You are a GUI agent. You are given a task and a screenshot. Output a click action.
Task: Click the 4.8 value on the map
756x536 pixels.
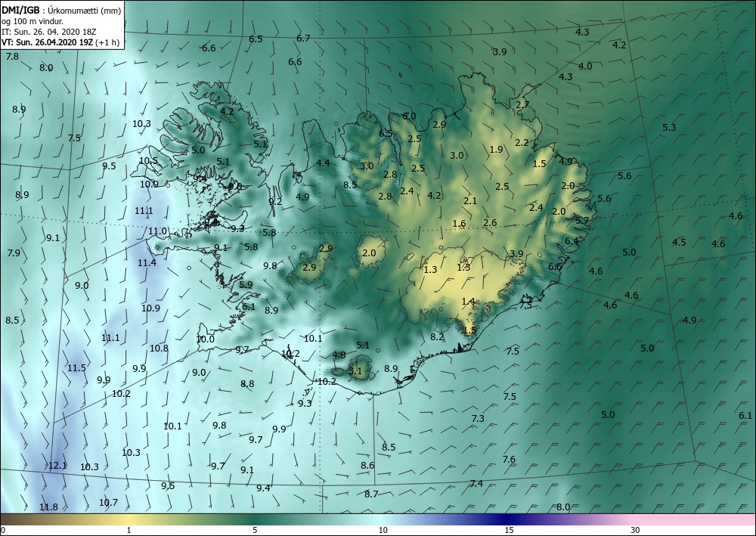[x=339, y=355]
